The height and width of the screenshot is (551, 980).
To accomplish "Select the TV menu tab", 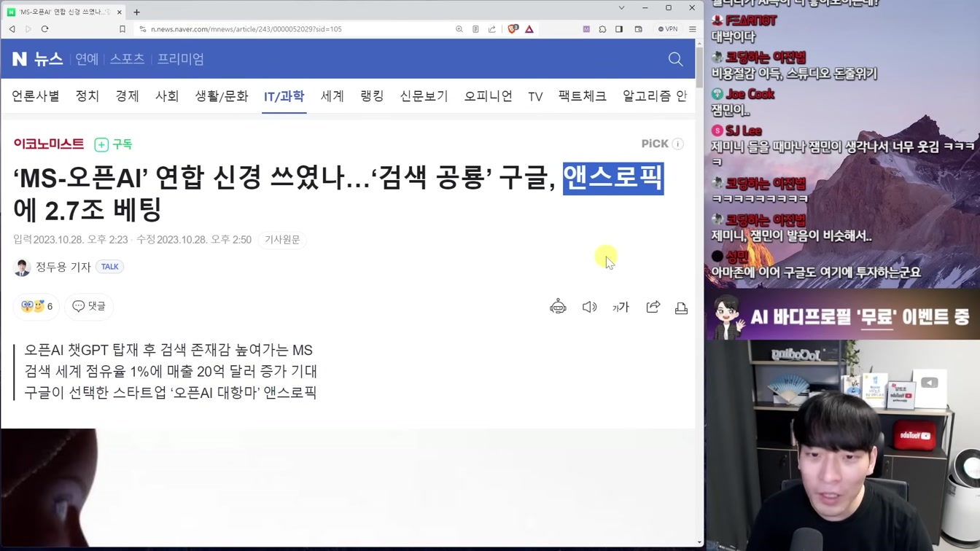I will [x=535, y=96].
